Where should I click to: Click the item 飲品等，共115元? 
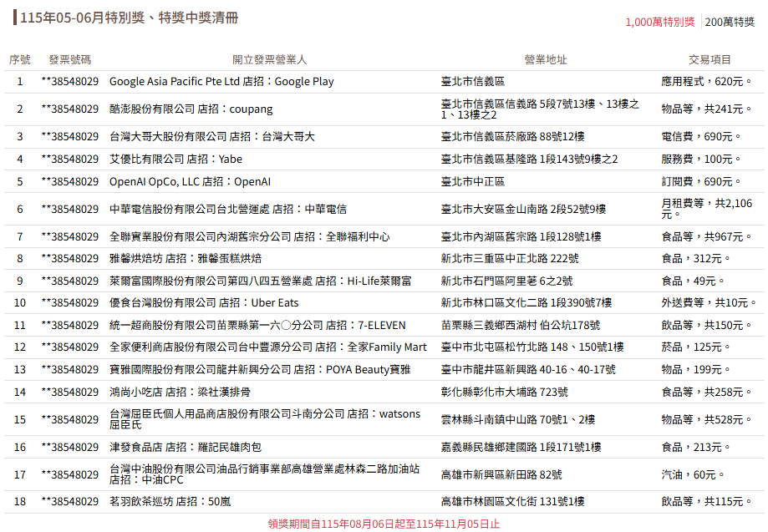706,502
